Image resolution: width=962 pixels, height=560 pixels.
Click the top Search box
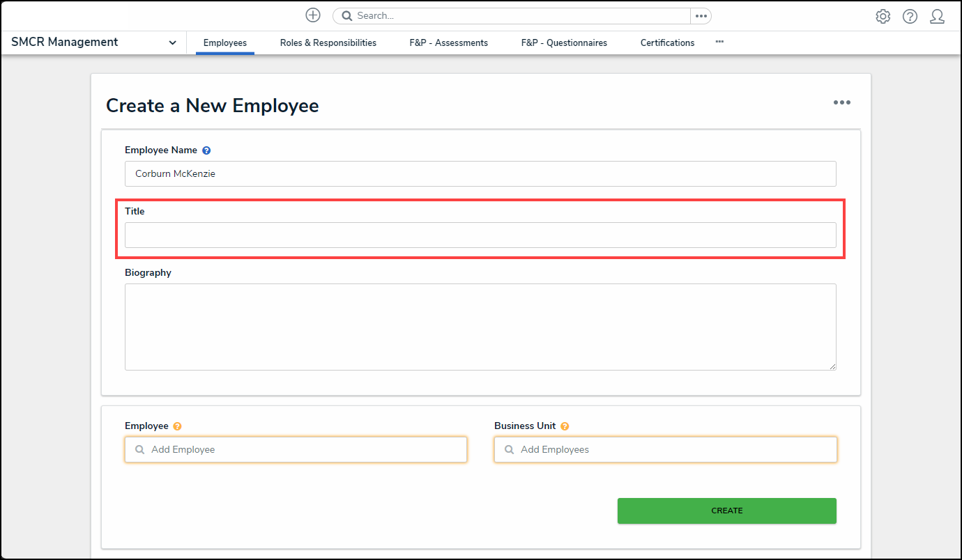point(512,16)
